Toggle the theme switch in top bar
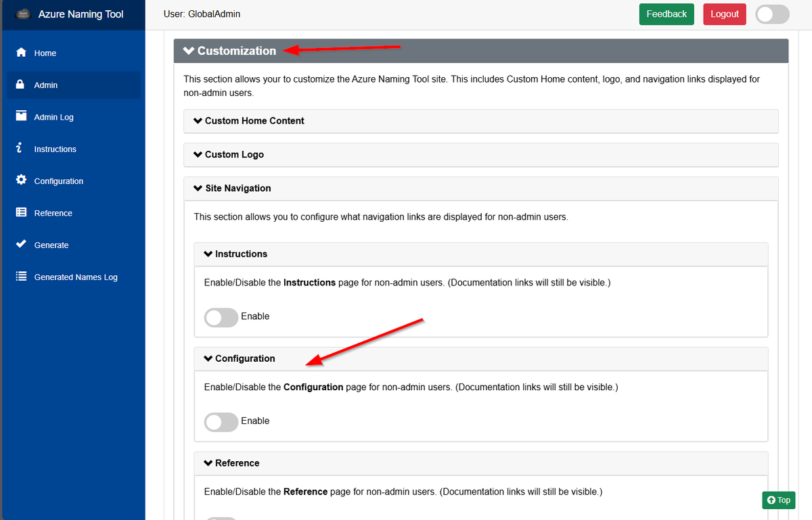 (x=772, y=14)
